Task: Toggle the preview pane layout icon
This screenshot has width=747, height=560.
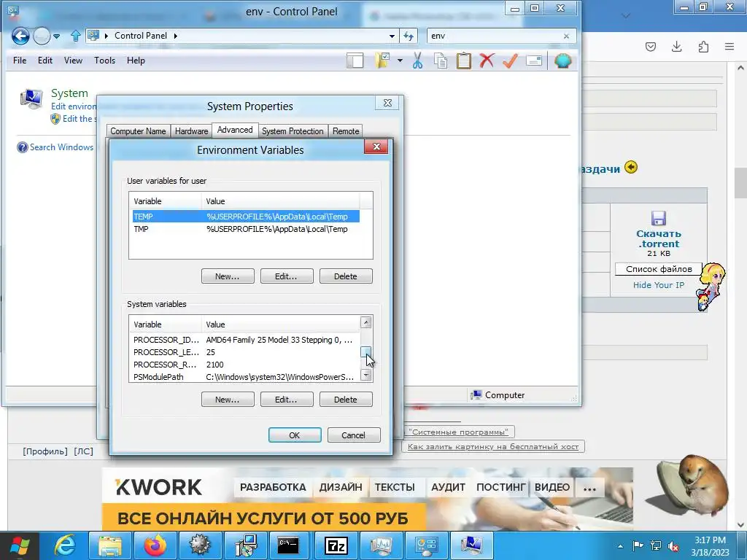Action: pyautogui.click(x=355, y=61)
